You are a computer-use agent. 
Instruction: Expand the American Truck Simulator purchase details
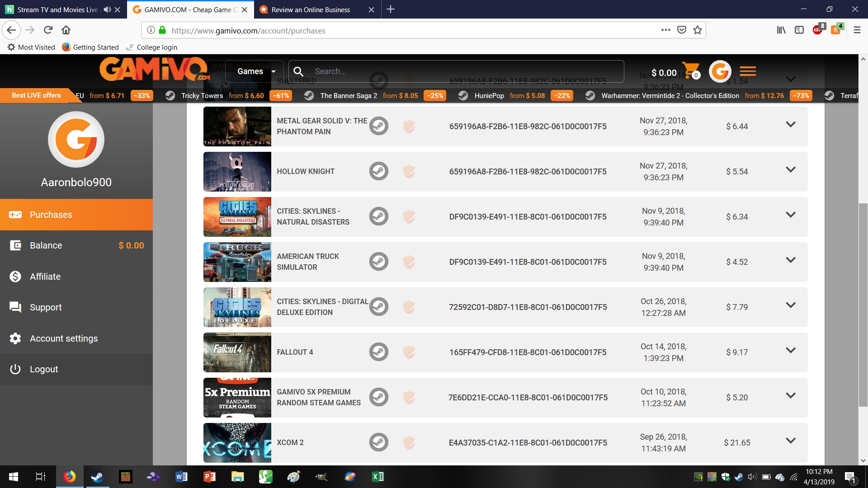pyautogui.click(x=790, y=260)
